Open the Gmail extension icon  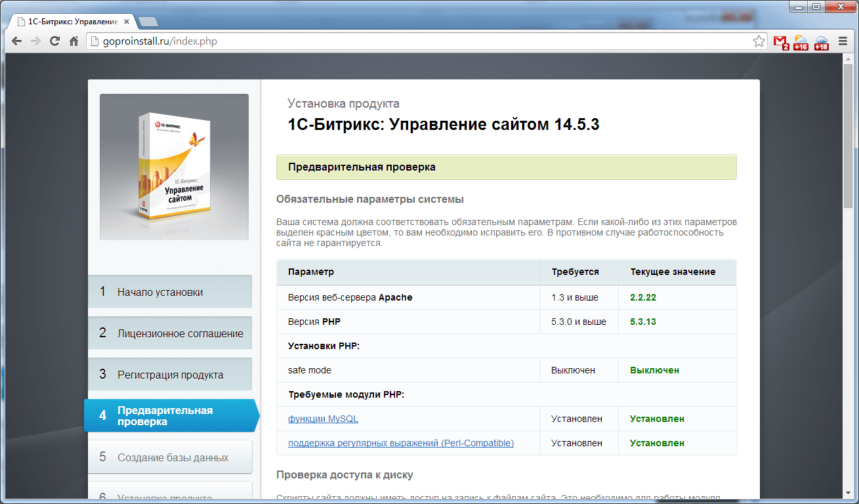pyautogui.click(x=781, y=43)
